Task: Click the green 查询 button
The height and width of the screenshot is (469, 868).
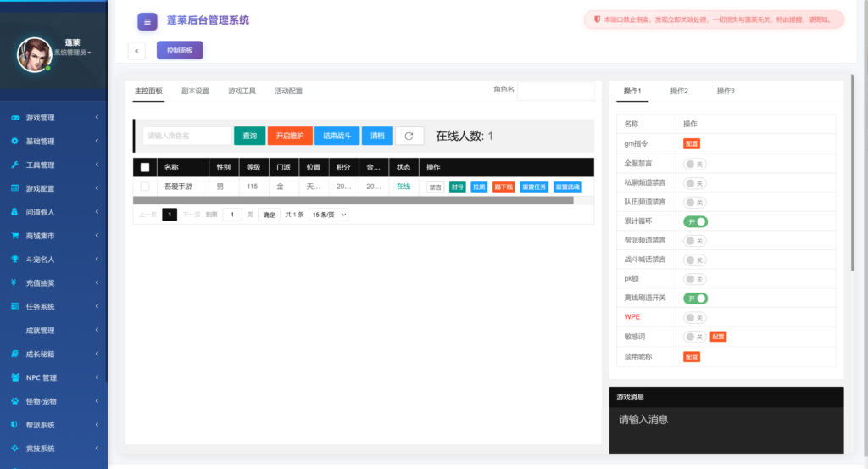Action: coord(250,137)
